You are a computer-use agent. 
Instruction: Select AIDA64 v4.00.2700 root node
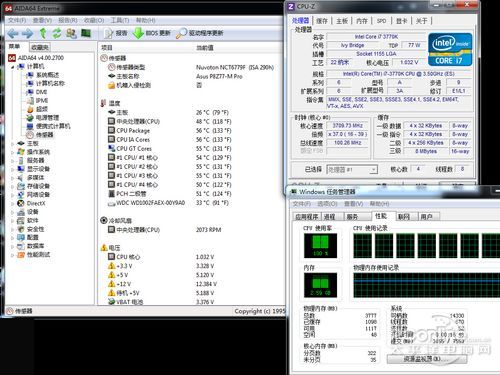point(36,58)
